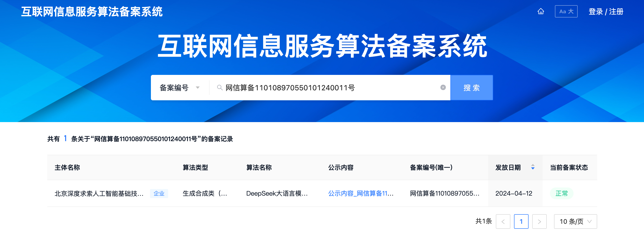
Task: Open the 备案编号 search type dropdown
Action: click(x=180, y=88)
